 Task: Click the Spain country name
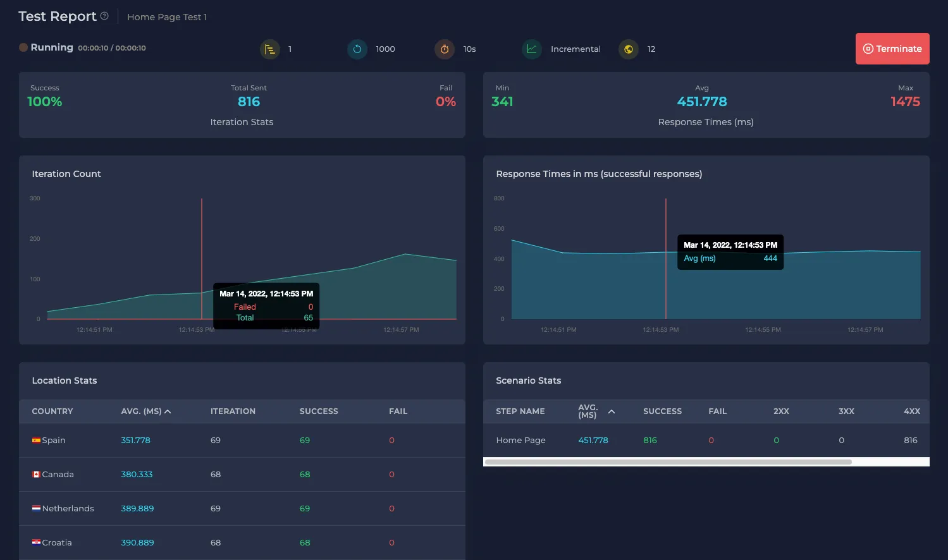click(54, 440)
